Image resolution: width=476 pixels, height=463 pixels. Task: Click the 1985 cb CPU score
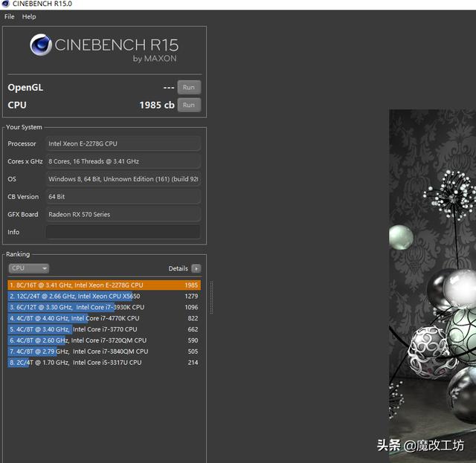(x=157, y=105)
